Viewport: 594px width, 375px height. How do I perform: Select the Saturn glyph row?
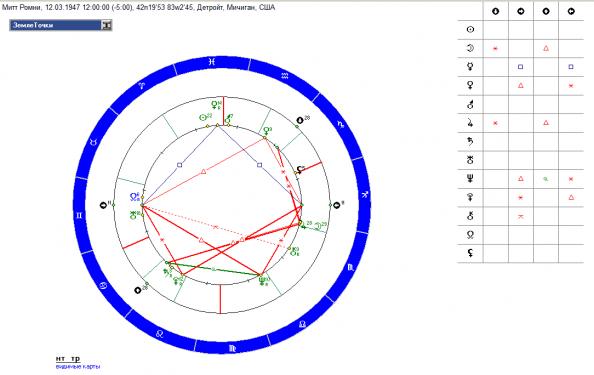click(x=470, y=141)
